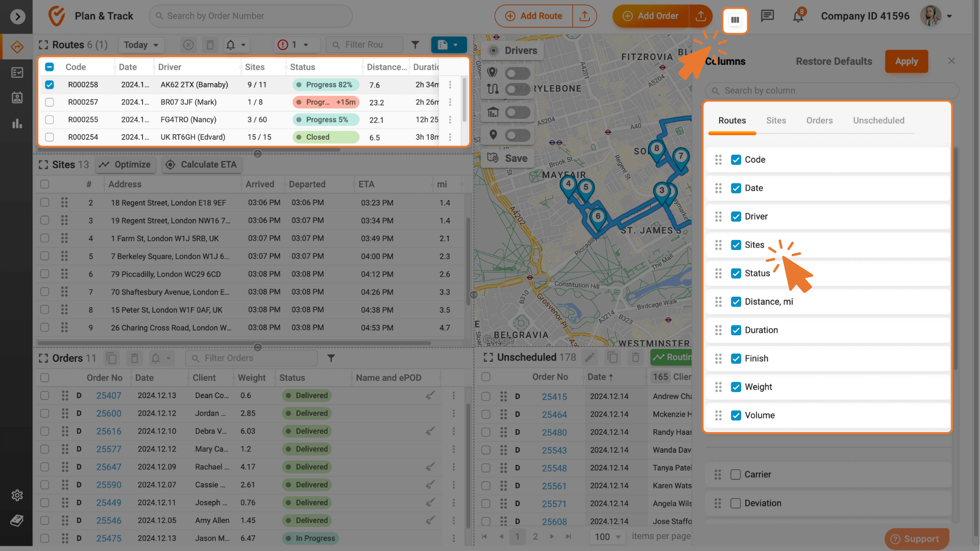Uncheck the Weight column checkbox
Image resolution: width=980 pixels, height=551 pixels.
(x=736, y=387)
